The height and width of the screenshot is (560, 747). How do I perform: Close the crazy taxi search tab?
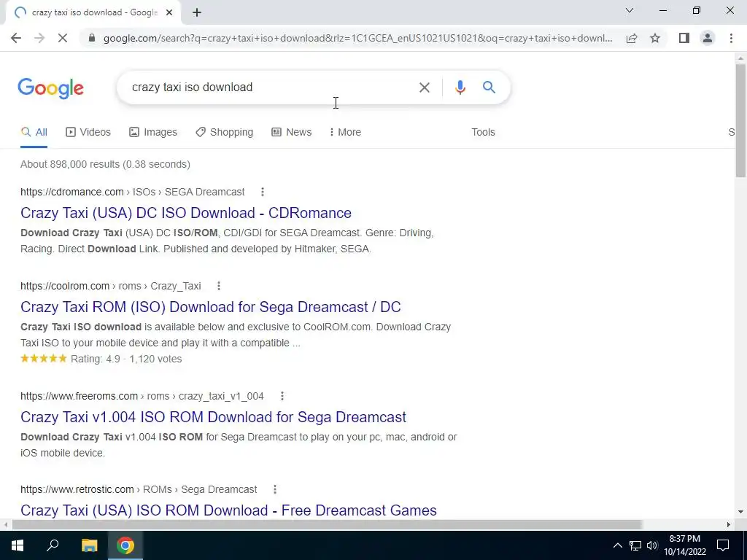169,12
